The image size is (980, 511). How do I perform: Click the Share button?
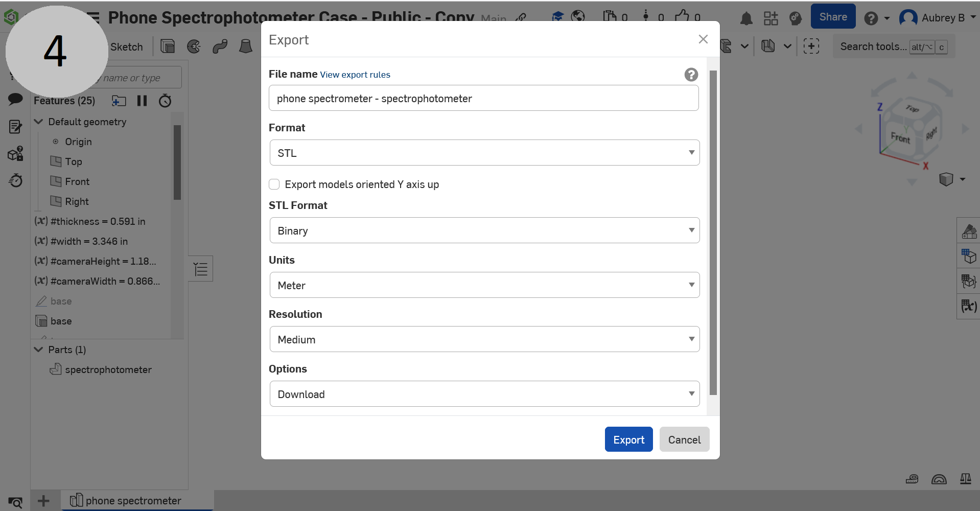pyautogui.click(x=833, y=17)
